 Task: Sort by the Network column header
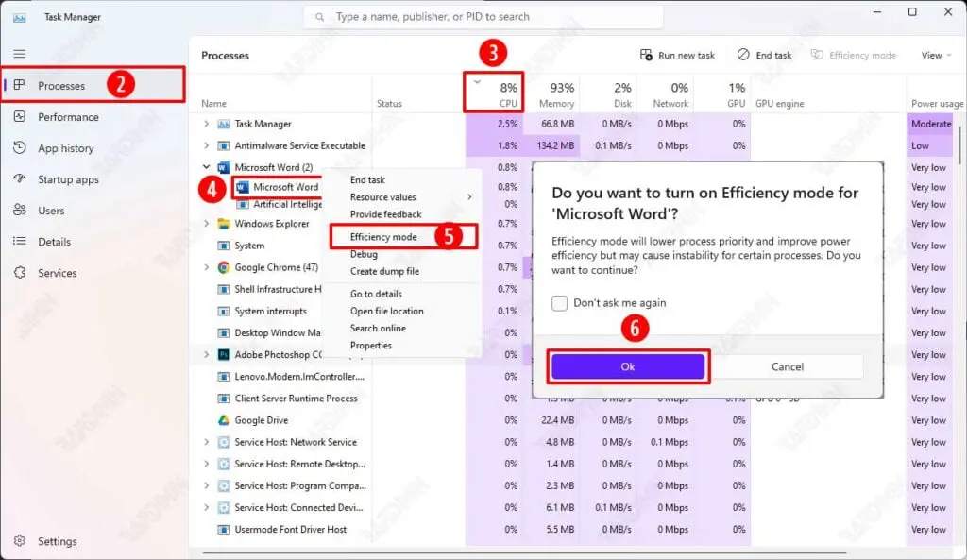coord(666,93)
